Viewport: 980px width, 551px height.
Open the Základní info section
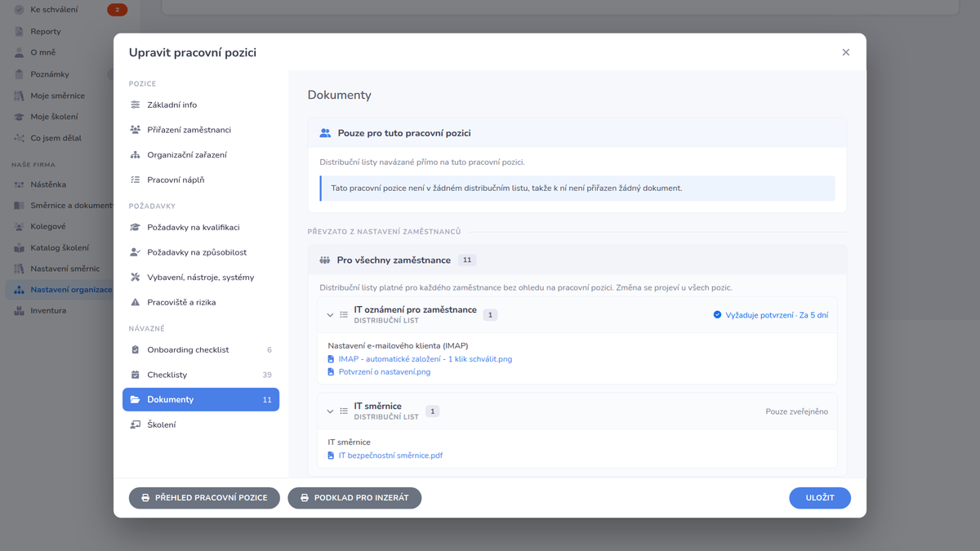coord(201,105)
